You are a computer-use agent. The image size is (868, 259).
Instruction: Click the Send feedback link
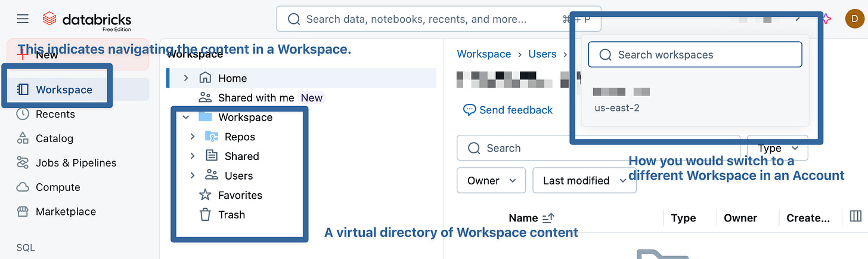click(x=508, y=110)
